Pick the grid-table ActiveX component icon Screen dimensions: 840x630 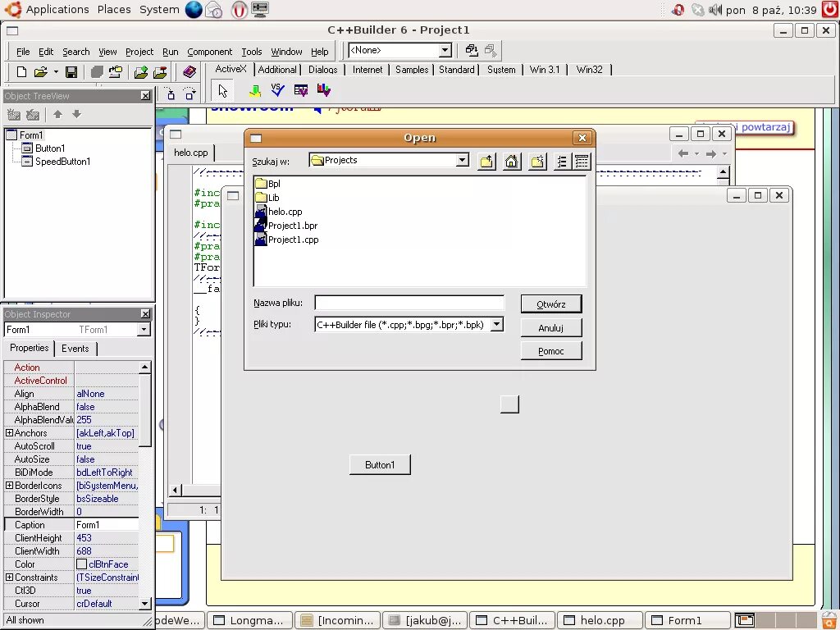tap(301, 90)
